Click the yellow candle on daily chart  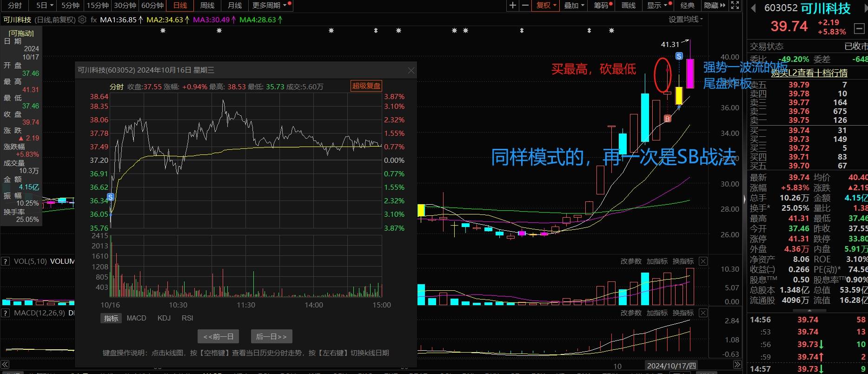pos(679,96)
